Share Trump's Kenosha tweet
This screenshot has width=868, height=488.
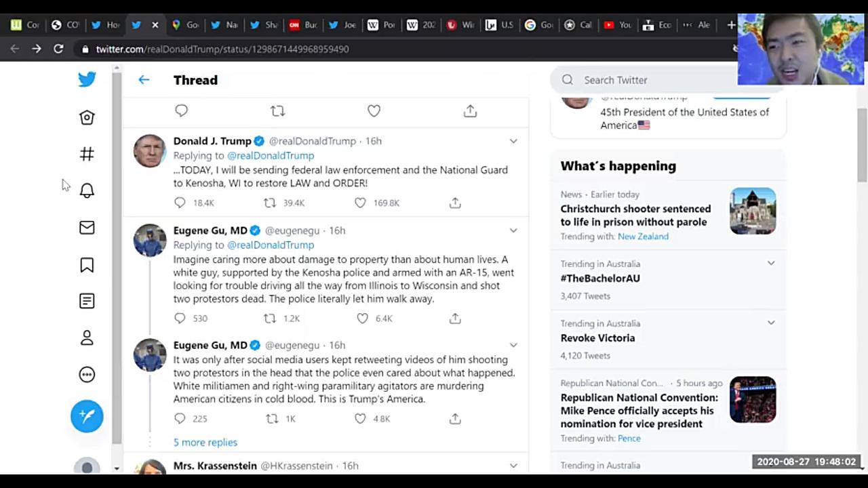point(455,203)
